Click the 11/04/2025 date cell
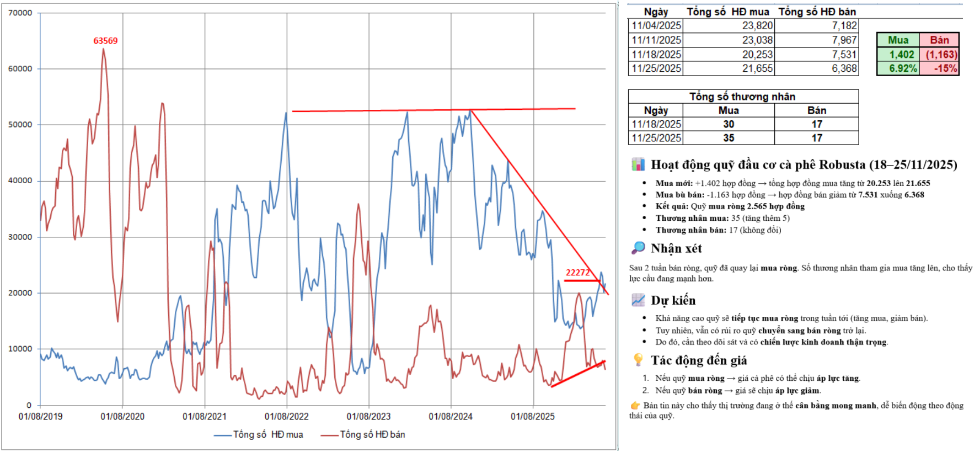The width and height of the screenshot is (980, 452). 656,25
